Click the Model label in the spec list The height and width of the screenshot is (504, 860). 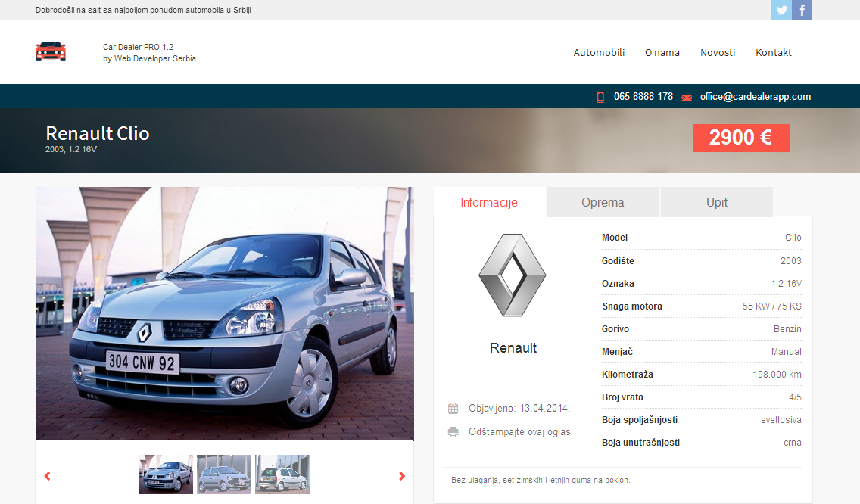tap(614, 238)
